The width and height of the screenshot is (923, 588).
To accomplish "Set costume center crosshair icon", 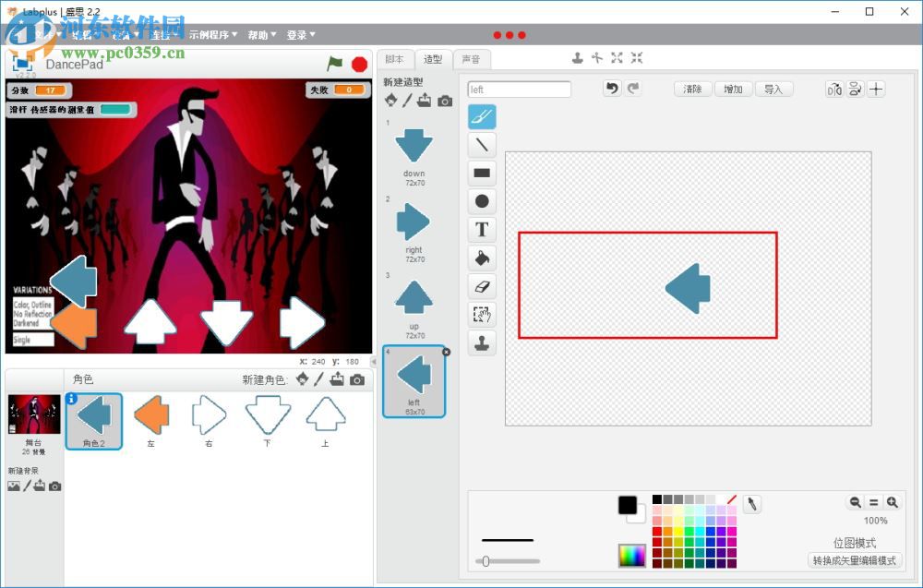I will point(876,89).
